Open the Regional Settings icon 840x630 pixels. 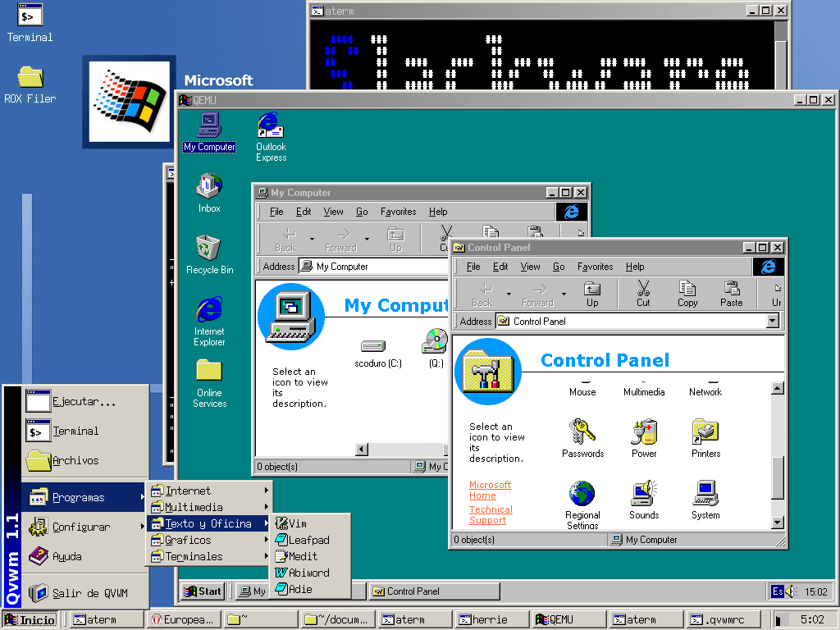point(583,505)
